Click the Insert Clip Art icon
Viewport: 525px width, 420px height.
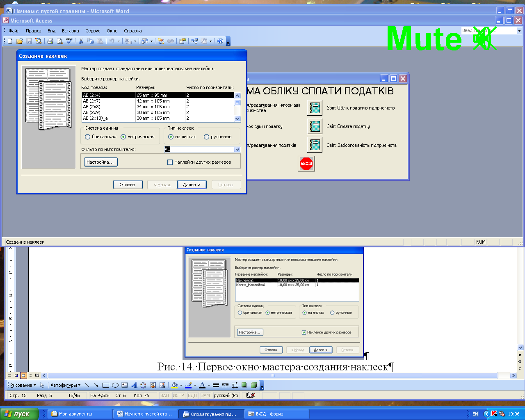pyautogui.click(x=153, y=385)
